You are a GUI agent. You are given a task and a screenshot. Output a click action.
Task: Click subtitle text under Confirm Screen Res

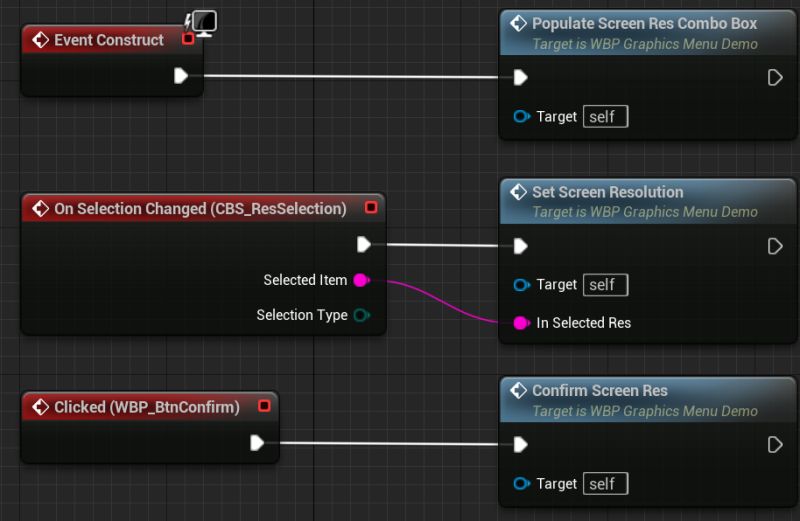[x=645, y=411]
